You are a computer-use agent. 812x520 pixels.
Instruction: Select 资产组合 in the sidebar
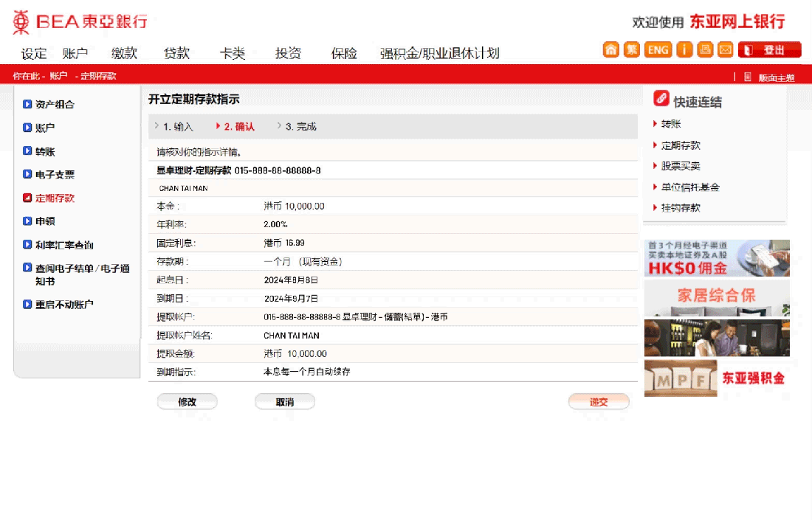click(x=55, y=105)
